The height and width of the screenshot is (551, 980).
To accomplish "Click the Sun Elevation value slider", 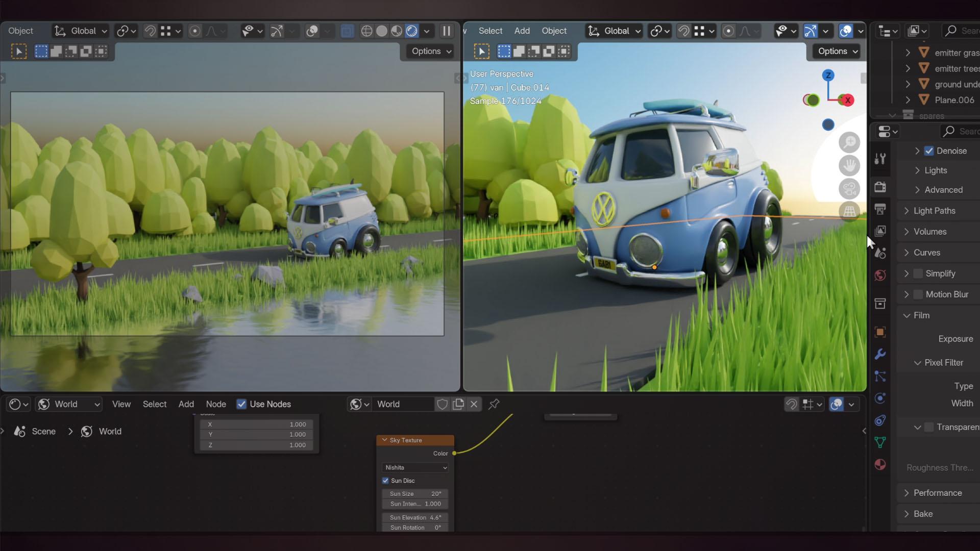I will 415,517.
